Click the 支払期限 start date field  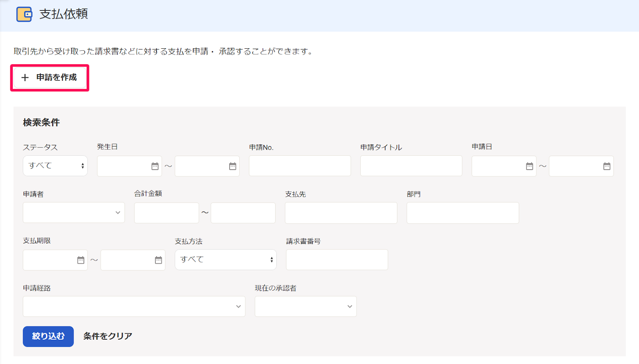coord(55,260)
